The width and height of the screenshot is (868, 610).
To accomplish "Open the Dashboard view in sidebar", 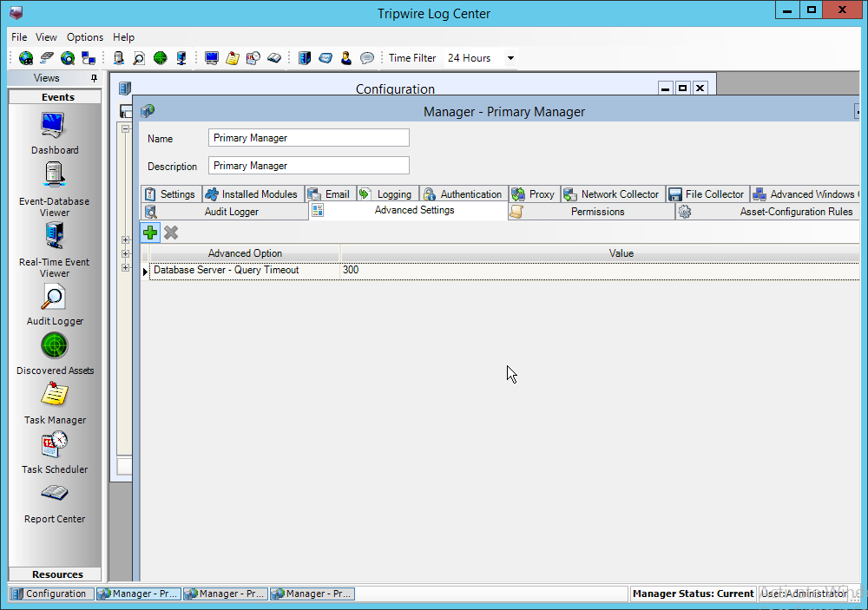I will pyautogui.click(x=54, y=133).
